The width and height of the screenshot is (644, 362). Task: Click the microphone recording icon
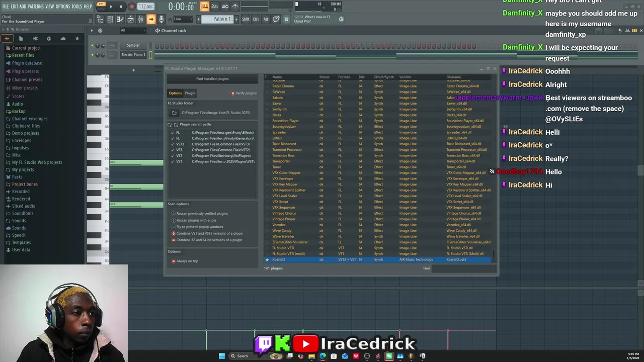point(161,19)
